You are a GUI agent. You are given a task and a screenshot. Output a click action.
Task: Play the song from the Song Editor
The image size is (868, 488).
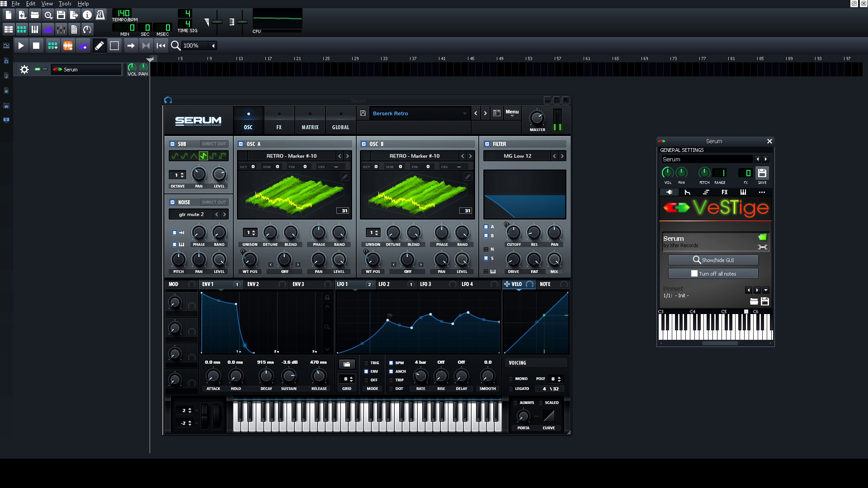[x=21, y=46]
